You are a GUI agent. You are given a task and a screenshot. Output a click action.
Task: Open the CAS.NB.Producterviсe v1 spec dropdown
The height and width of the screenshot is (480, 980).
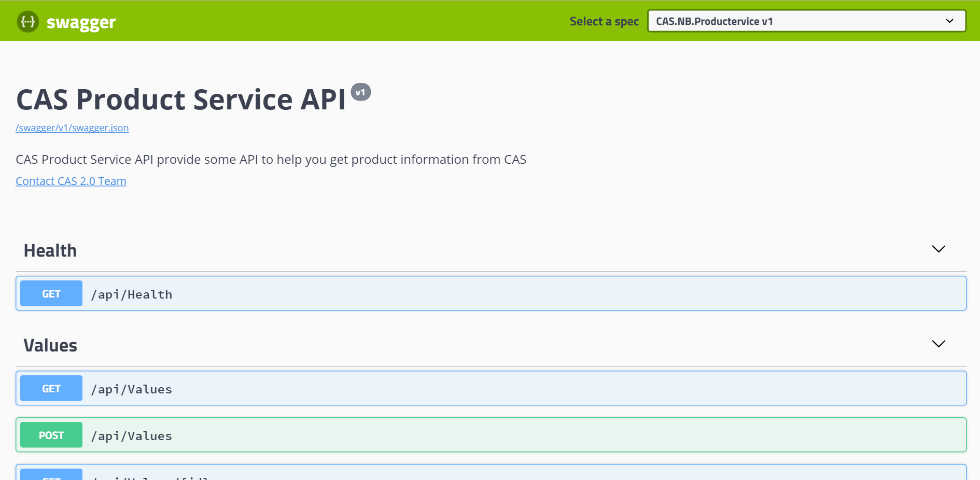799,21
